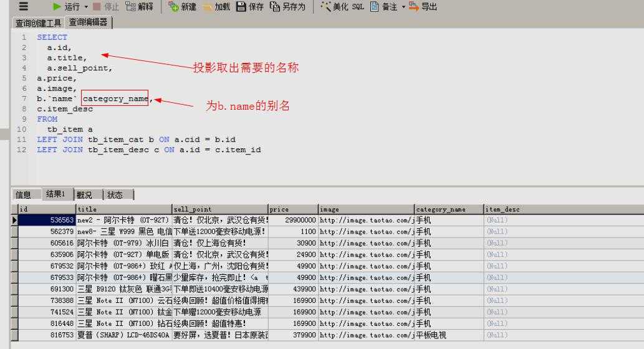644x349 pixels.
Task: Select the id cell 562379
Action: [x=47, y=232]
